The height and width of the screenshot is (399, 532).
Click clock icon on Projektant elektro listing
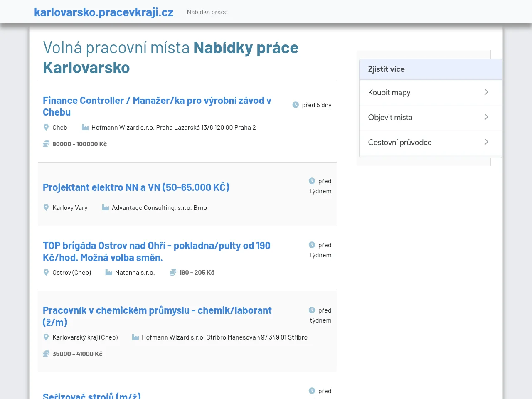(x=312, y=181)
